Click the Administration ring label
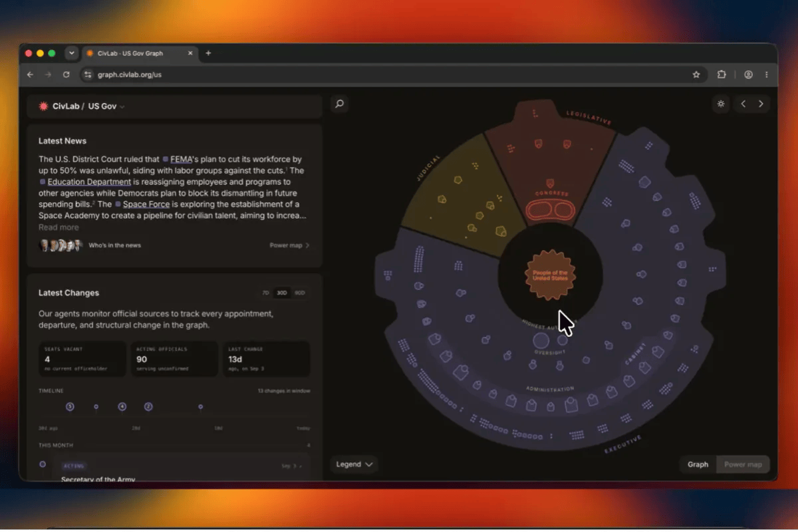 pyautogui.click(x=550, y=388)
